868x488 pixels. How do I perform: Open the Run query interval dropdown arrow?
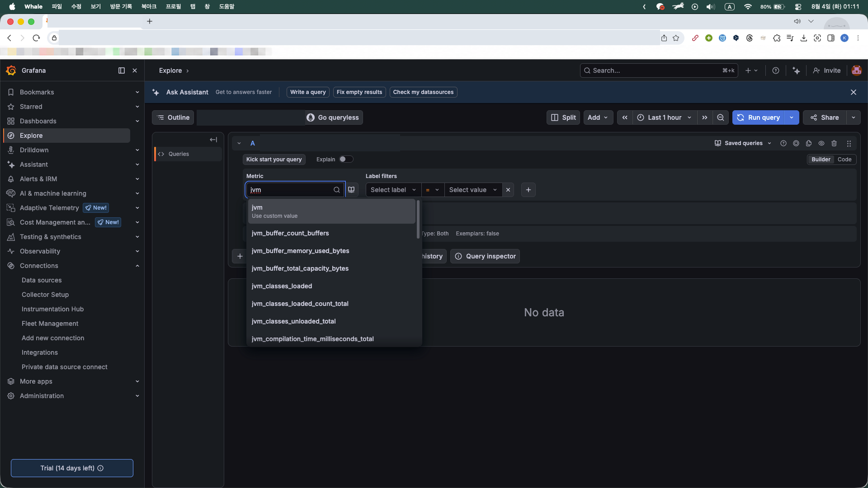coord(792,117)
